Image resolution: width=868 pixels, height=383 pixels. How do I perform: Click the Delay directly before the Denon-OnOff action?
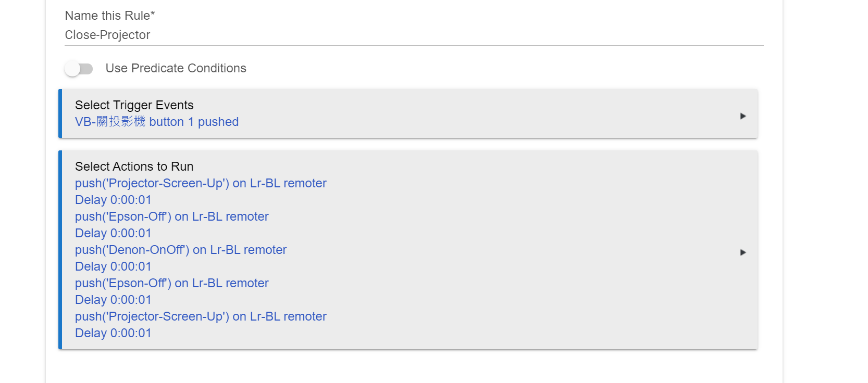coord(113,233)
